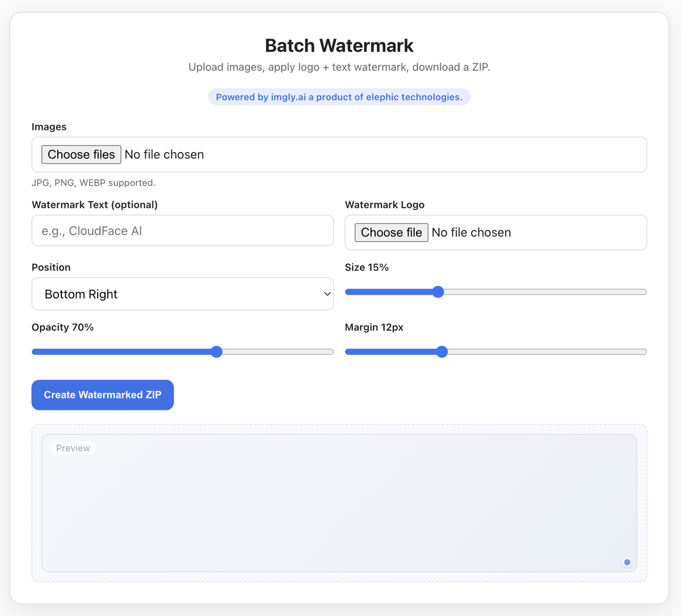Click the "Opacity 70%" label
Screen dimensions: 681x616
click(x=63, y=328)
